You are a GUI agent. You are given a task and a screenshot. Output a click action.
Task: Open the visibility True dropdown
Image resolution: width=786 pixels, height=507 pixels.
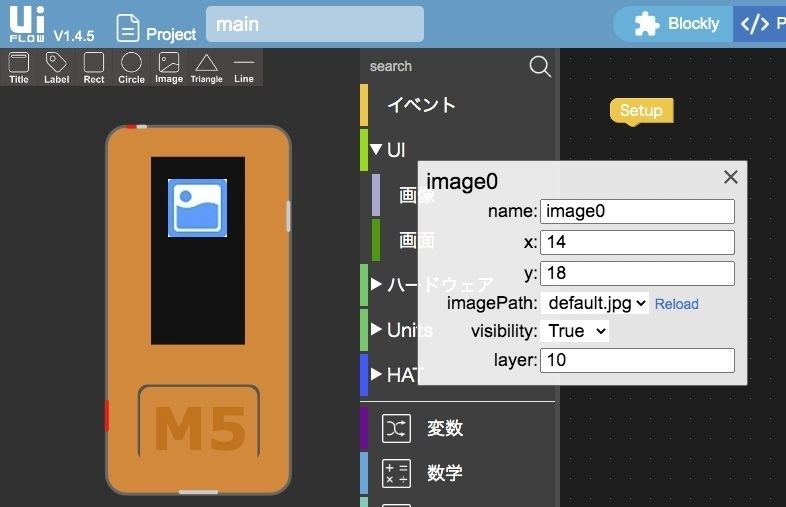pos(576,331)
